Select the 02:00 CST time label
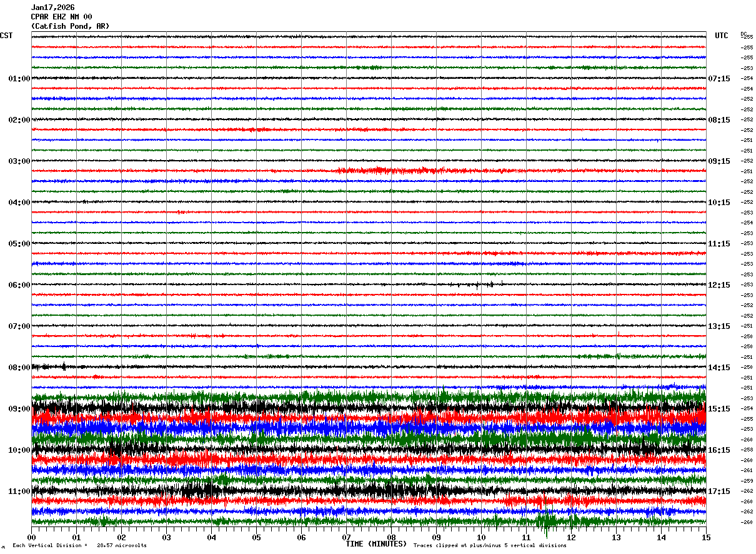 (x=19, y=120)
